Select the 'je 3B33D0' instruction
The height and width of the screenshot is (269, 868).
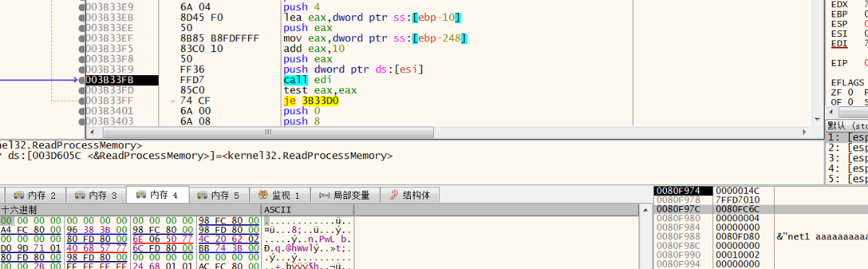coord(311,101)
